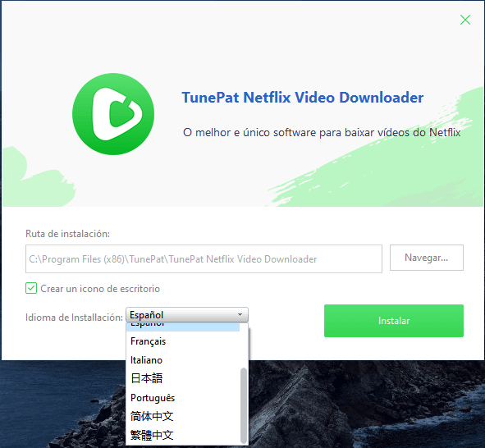Uncheck Crear un icono de escritorio
Viewport: 485px width, 448px height.
31,288
